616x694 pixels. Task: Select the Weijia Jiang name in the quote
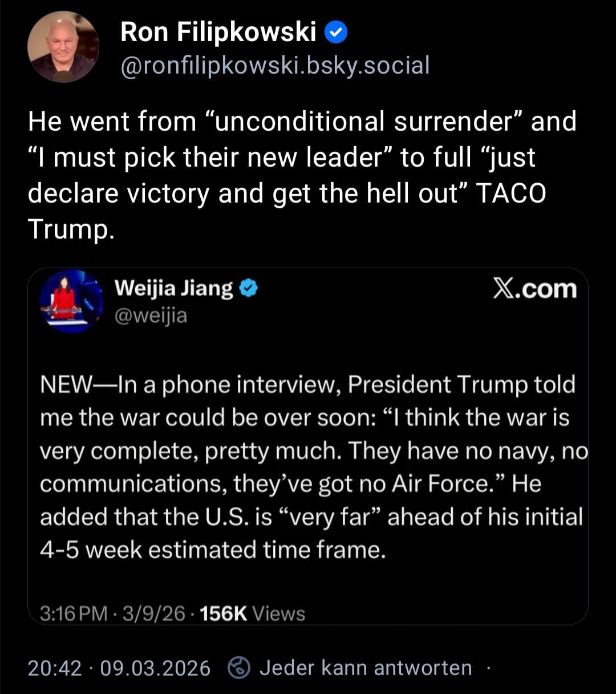(x=174, y=289)
